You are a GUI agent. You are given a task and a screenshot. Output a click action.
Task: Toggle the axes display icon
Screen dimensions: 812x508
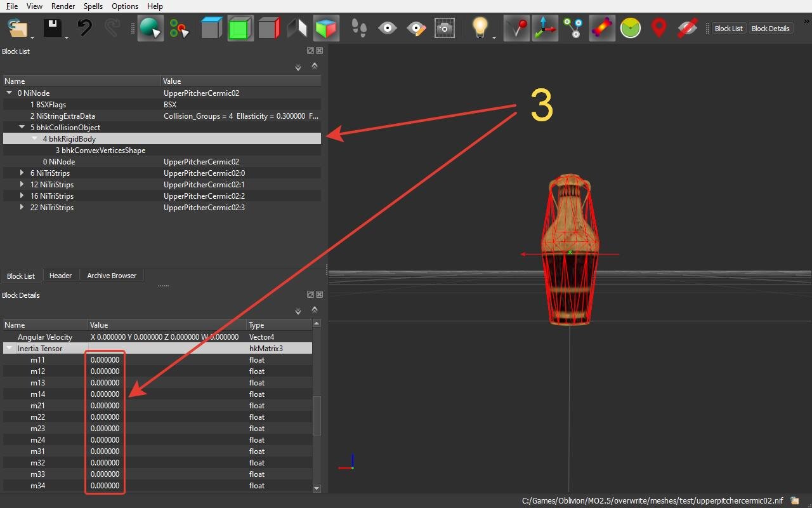pos(545,29)
